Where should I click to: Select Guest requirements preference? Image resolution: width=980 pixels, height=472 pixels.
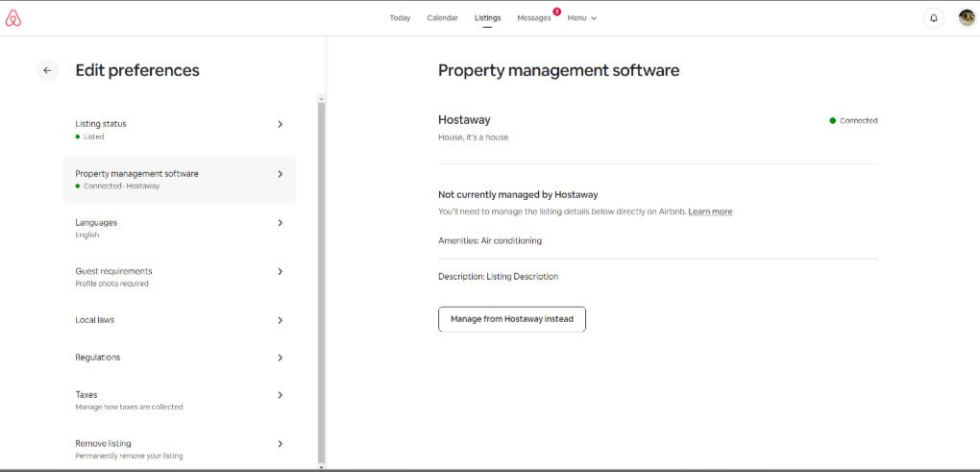coord(180,277)
